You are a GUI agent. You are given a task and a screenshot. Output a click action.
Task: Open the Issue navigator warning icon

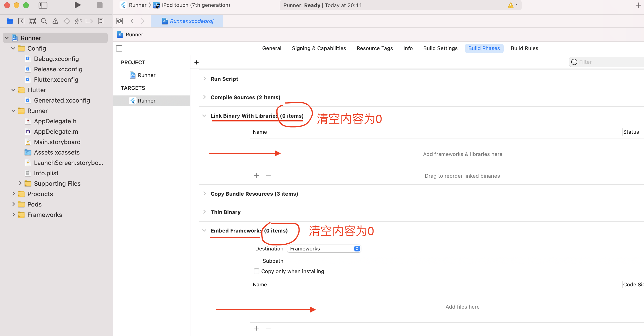(55, 21)
